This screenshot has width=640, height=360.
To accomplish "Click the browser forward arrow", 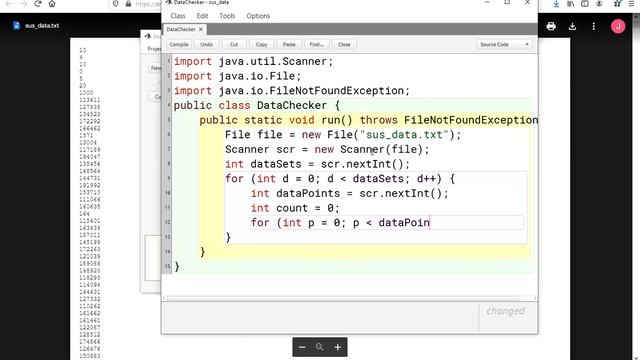I will 23,4.
